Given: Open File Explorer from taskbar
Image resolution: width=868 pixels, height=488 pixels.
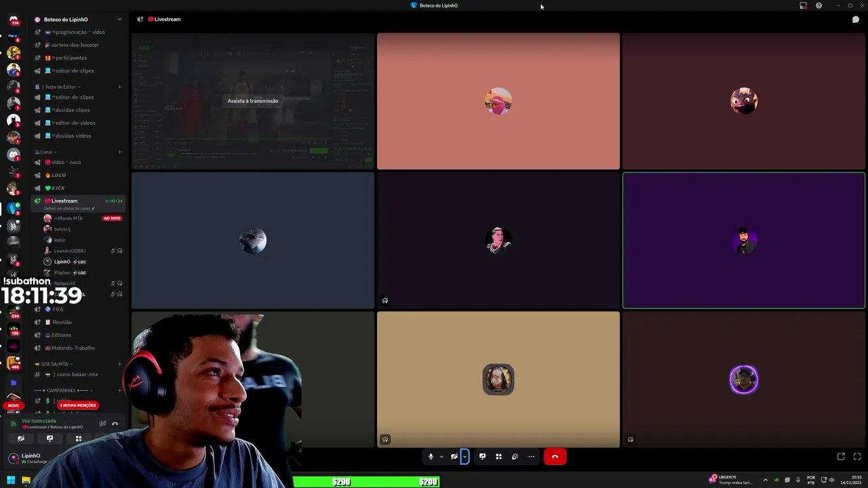Looking at the screenshot, I should 26,481.
